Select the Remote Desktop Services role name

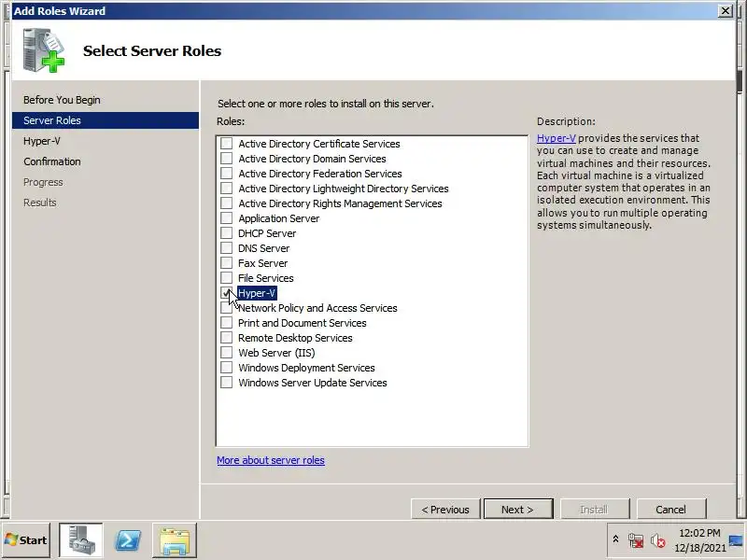(295, 338)
